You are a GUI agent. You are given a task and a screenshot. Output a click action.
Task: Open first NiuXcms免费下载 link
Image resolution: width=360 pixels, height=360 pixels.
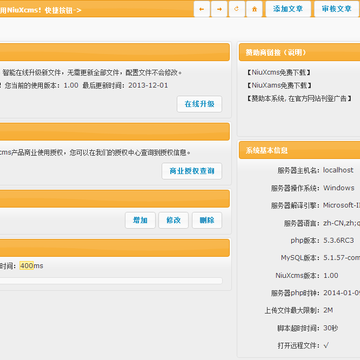279,72
